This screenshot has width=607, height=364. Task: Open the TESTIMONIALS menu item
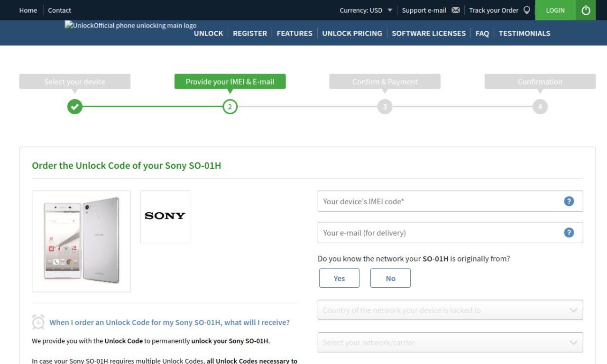[x=524, y=33]
